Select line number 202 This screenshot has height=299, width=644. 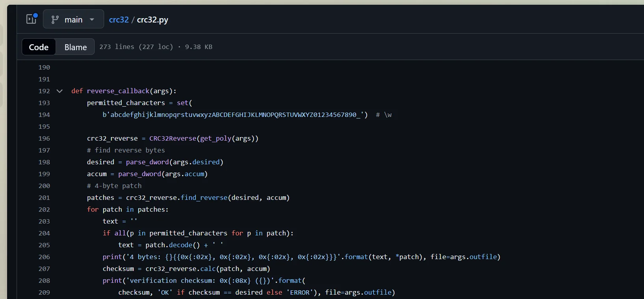point(44,210)
